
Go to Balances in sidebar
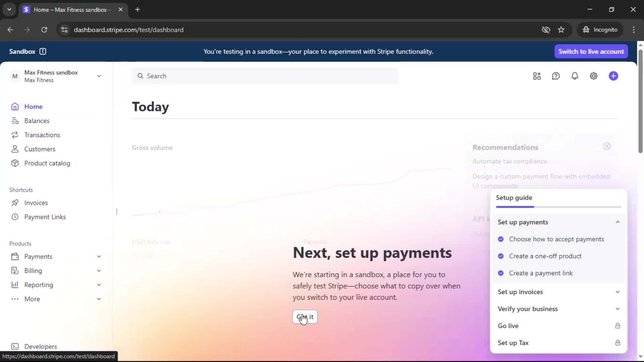37,121
